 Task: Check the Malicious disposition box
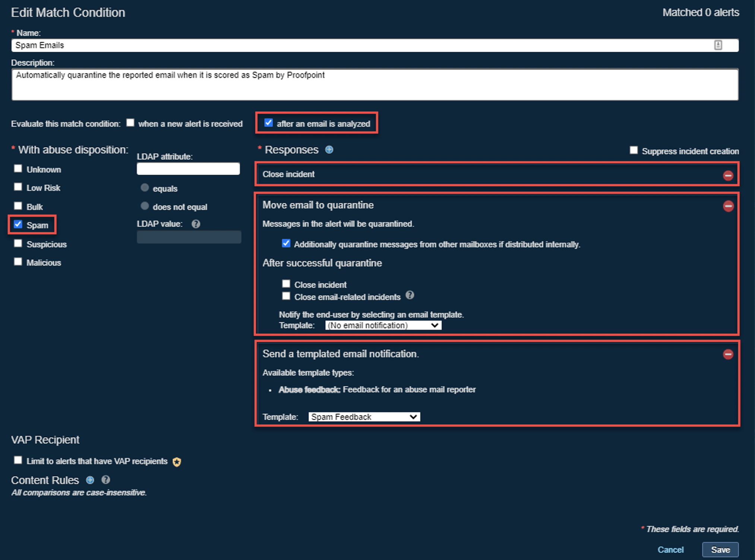18,262
